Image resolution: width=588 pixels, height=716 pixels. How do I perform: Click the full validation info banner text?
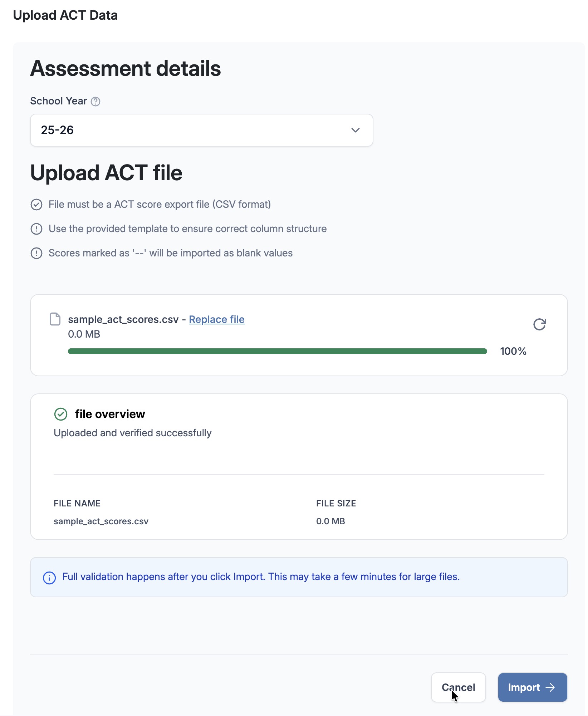(x=261, y=577)
